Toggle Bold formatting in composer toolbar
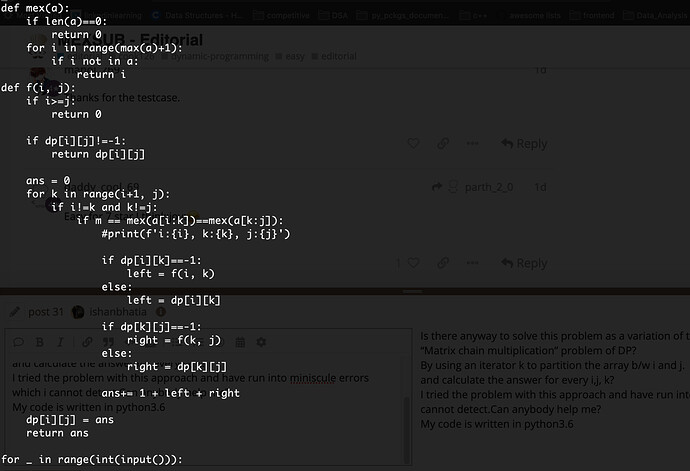This screenshot has width=690, height=471. [x=40, y=342]
